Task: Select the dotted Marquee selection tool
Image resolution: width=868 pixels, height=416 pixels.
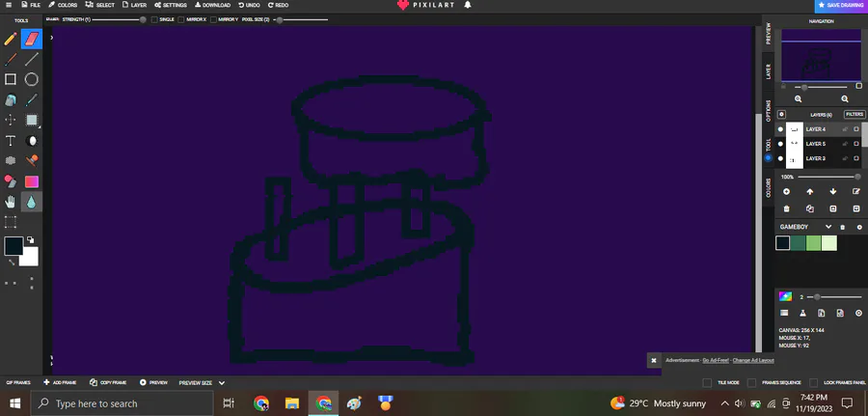Action: (x=10, y=222)
